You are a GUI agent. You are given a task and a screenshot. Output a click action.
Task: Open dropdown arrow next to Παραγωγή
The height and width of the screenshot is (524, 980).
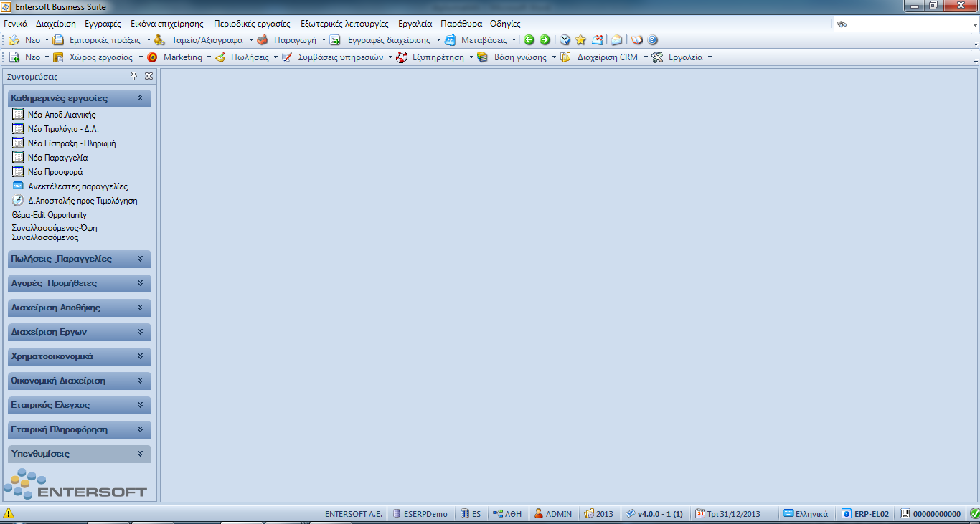pyautogui.click(x=324, y=40)
